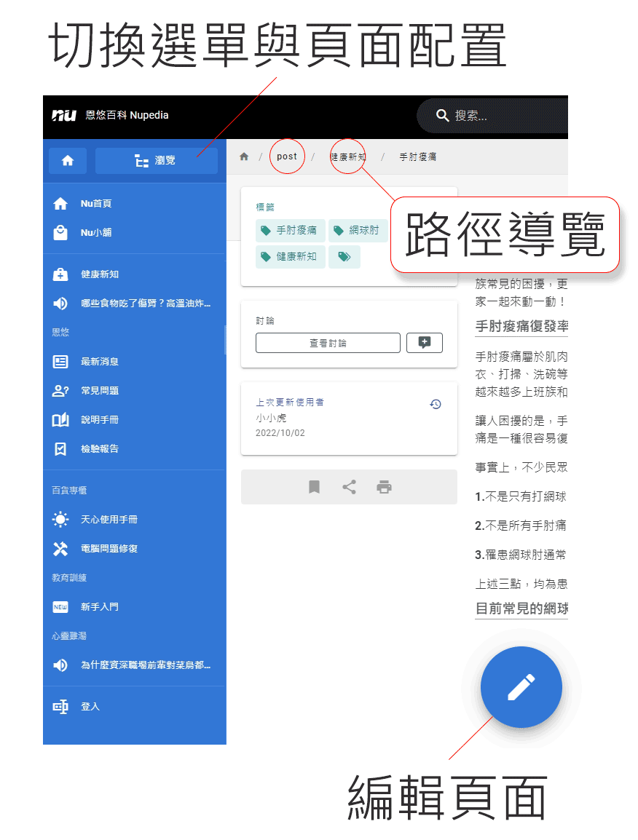The image size is (638, 840).
Task: Click the print icon in the action bar
Action: 384,487
